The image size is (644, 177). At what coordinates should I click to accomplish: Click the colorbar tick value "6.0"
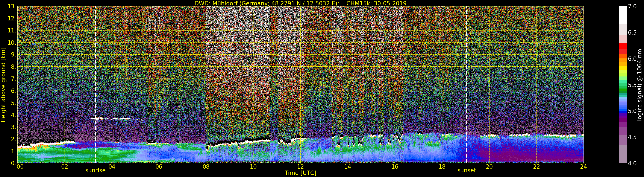pos(632,59)
